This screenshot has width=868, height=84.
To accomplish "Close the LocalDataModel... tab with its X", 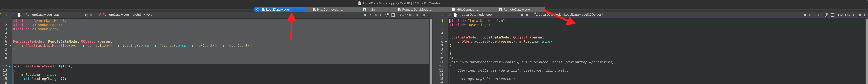I will pos(256,9).
